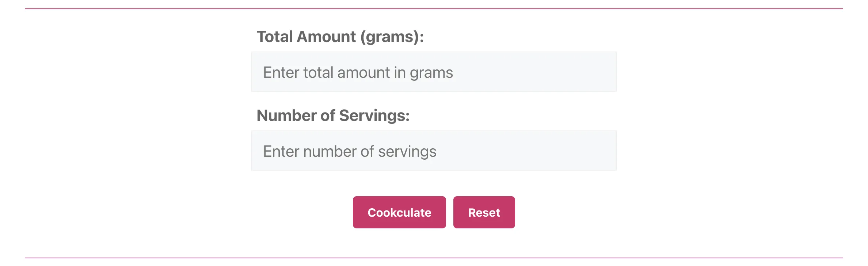This screenshot has height=266, width=868.
Task: Click the placeholder text Enter number of servings
Action: (x=350, y=151)
